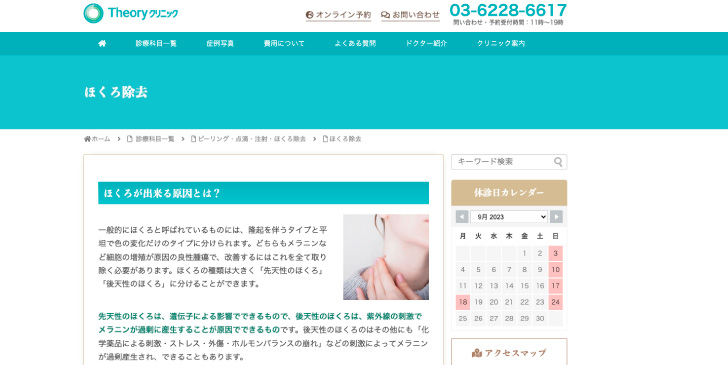
Task: Open 費用について menu item
Action: pyautogui.click(x=284, y=43)
